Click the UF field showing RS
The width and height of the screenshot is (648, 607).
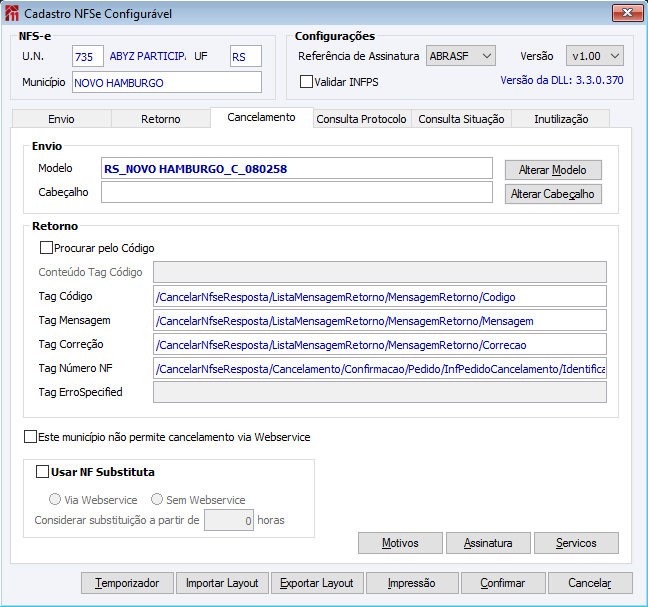coord(246,56)
